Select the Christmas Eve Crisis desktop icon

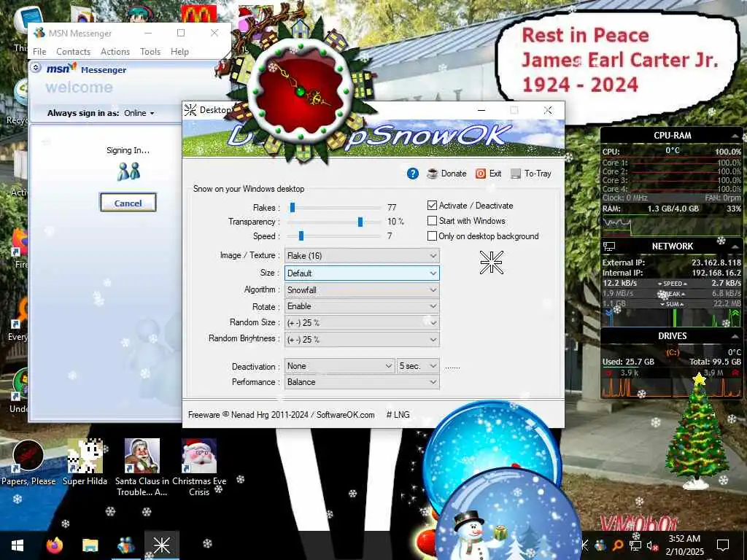pyautogui.click(x=199, y=467)
